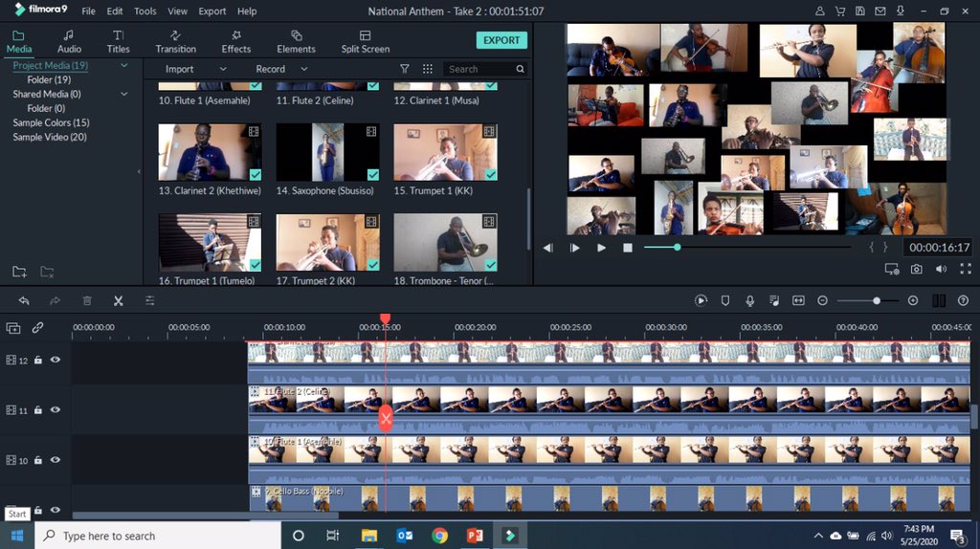Toggle the lock on track 11
The height and width of the screenshot is (549, 980).
coord(38,409)
